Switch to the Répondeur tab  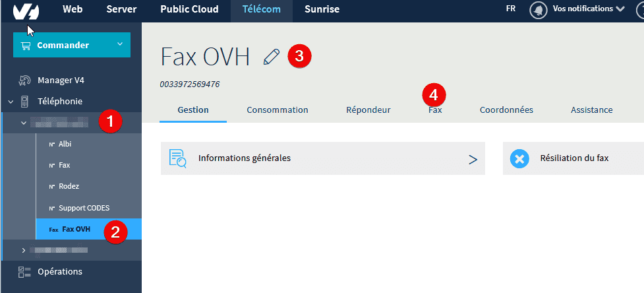[x=368, y=110]
